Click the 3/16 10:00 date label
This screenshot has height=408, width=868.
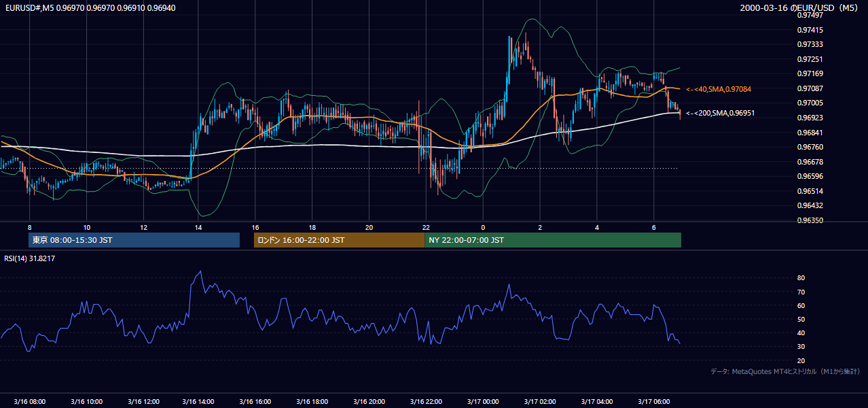(x=86, y=401)
